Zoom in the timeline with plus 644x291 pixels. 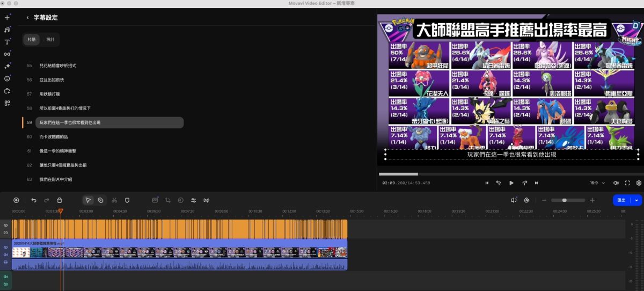click(592, 200)
